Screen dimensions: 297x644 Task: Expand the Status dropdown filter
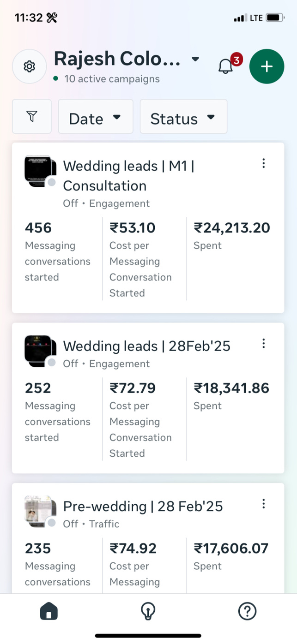tap(183, 117)
